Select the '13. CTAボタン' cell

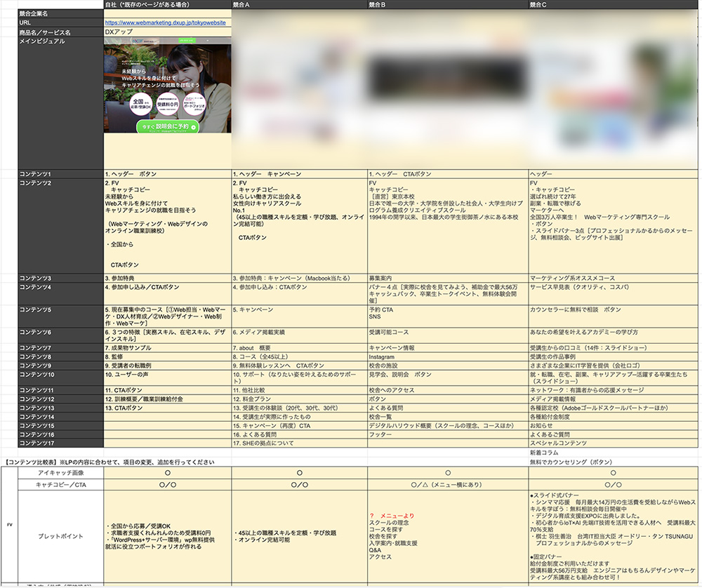tap(168, 408)
